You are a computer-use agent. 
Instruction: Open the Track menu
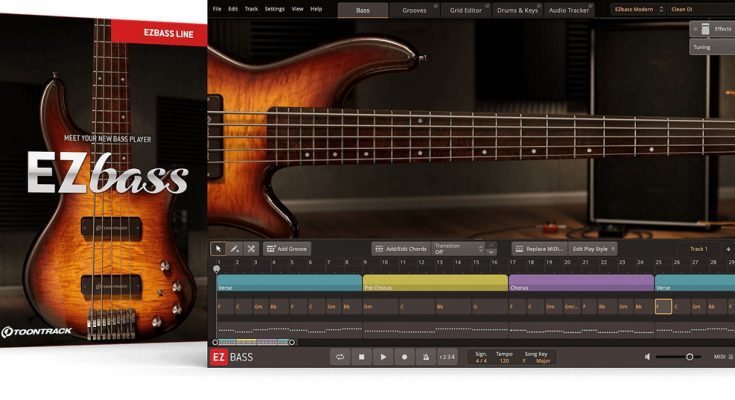tap(251, 9)
